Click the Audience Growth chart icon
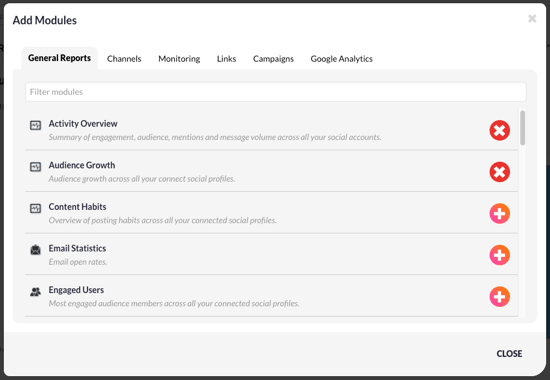Image resolution: width=550 pixels, height=380 pixels. coord(35,167)
